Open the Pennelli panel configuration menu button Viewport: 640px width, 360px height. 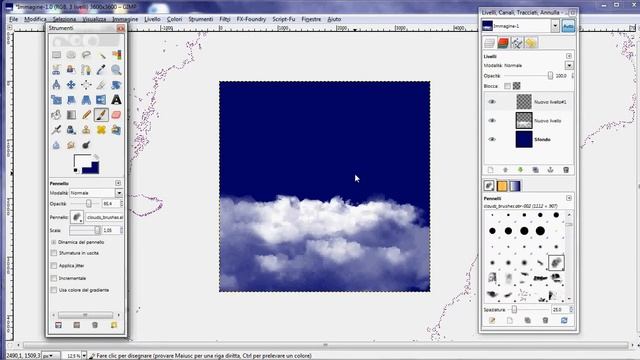coord(569,198)
